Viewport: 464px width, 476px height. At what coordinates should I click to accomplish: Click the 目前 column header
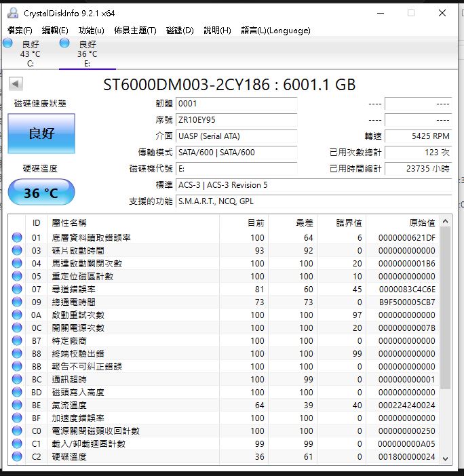pyautogui.click(x=244, y=223)
